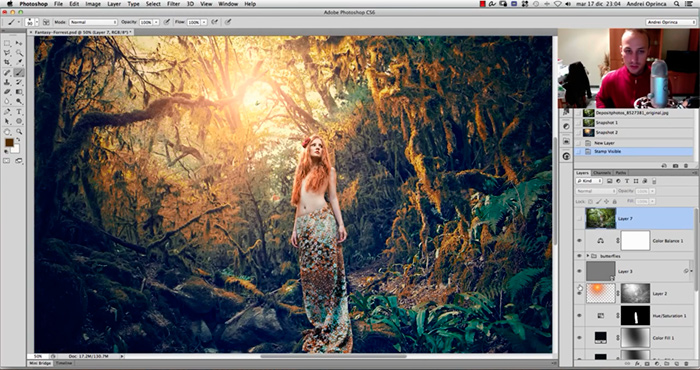Create new snapshot camera icon
Screen dimensions: 700x370
pyautogui.click(x=675, y=166)
